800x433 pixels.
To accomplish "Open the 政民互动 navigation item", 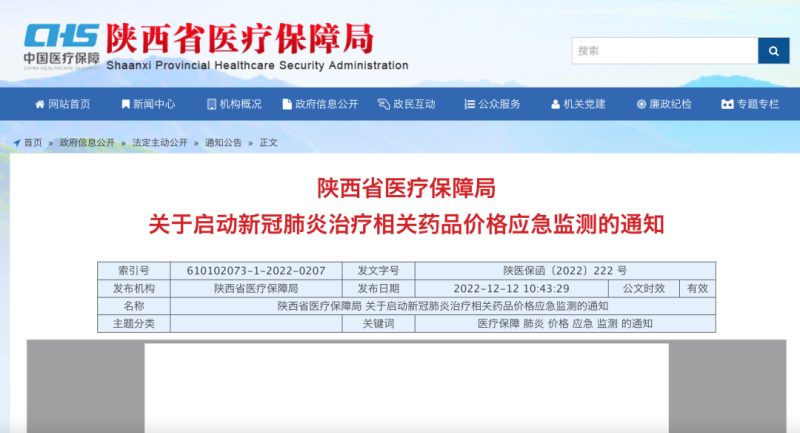I will (414, 104).
